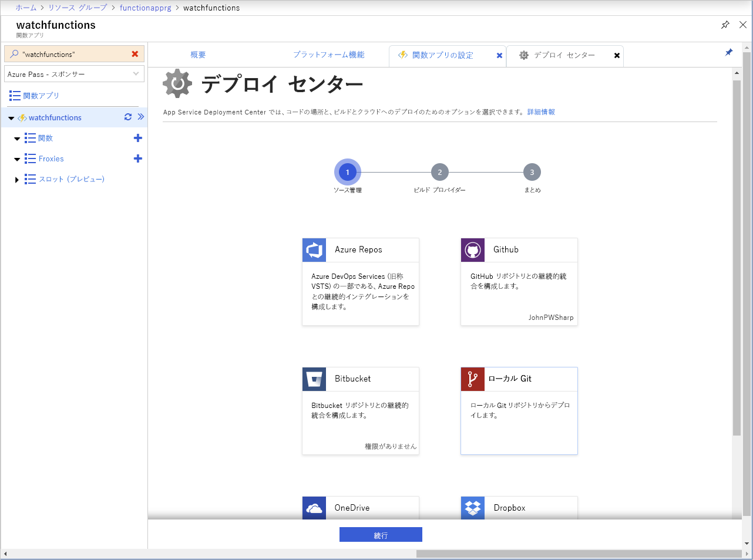Add a new function with the plus icon
This screenshot has width=753, height=560.
(138, 138)
